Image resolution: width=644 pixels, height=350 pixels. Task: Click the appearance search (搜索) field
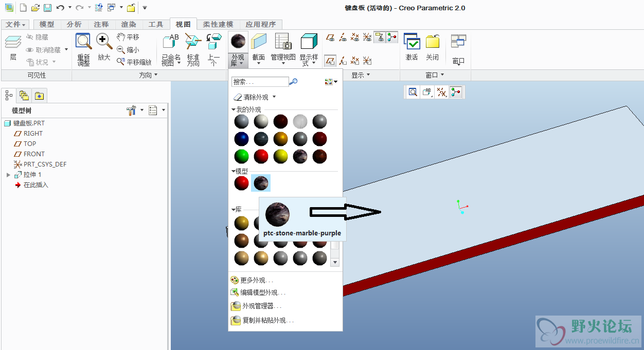point(260,82)
